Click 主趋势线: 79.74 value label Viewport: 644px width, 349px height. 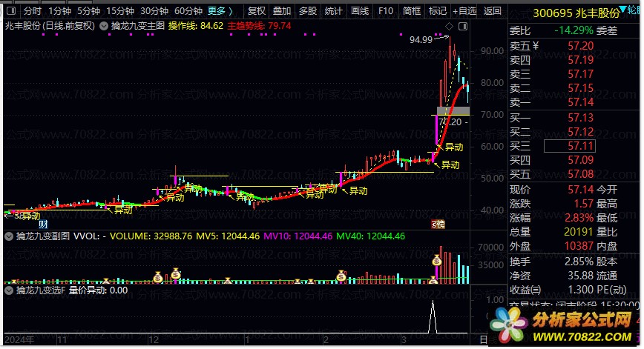[259, 26]
